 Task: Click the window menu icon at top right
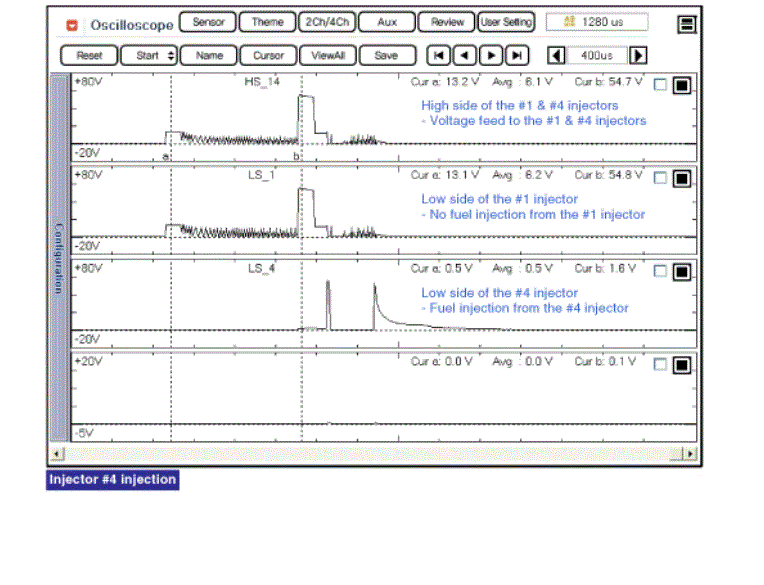686,23
